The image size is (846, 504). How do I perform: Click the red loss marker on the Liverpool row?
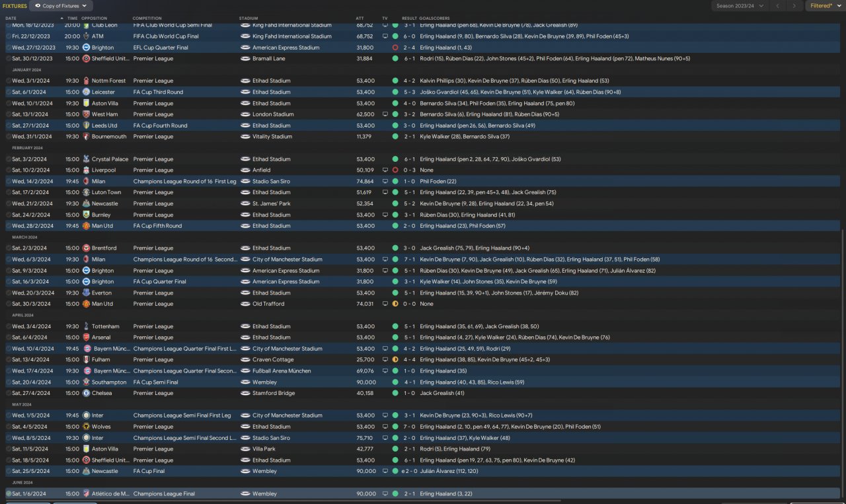coord(395,170)
